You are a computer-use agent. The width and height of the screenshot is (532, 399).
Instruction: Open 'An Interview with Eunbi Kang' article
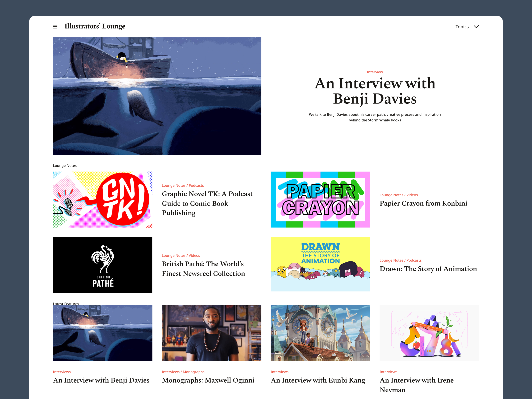click(x=318, y=381)
